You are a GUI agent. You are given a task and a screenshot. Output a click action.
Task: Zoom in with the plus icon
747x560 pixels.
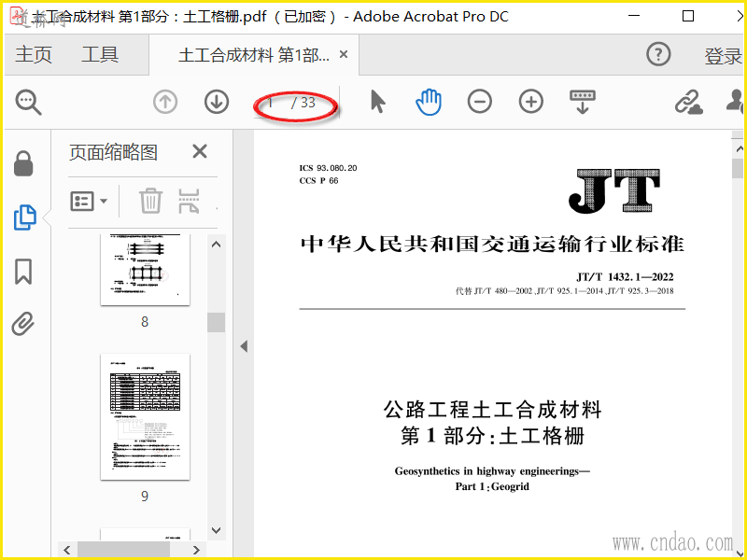click(x=530, y=102)
